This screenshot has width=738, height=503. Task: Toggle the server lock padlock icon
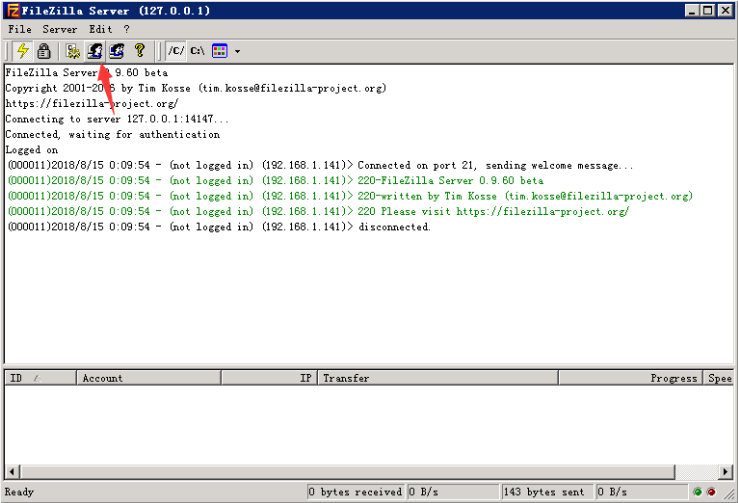(x=44, y=50)
